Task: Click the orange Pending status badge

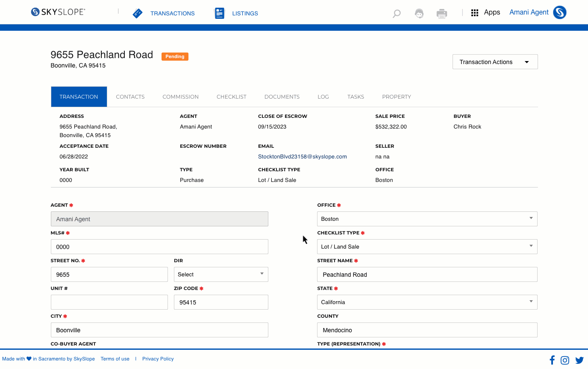Action: 175,56
